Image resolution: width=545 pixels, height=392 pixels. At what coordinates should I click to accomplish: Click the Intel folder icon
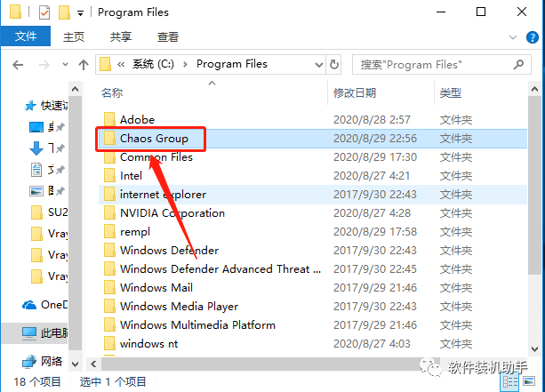tap(109, 175)
